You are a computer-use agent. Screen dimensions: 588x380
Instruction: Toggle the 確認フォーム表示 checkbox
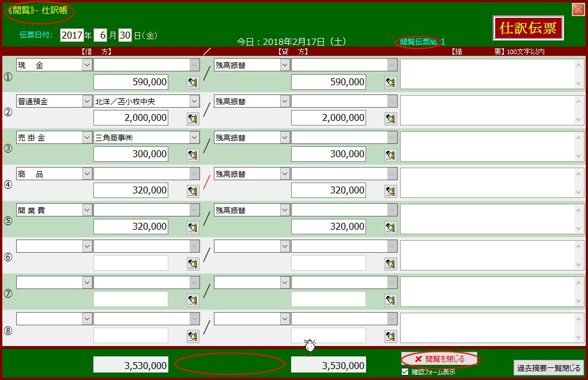(x=405, y=372)
